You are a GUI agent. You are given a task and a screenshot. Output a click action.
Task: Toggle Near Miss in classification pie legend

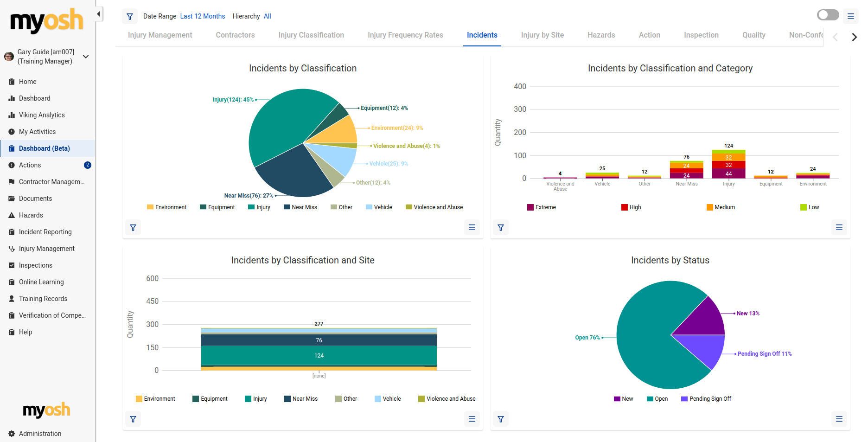tap(300, 207)
